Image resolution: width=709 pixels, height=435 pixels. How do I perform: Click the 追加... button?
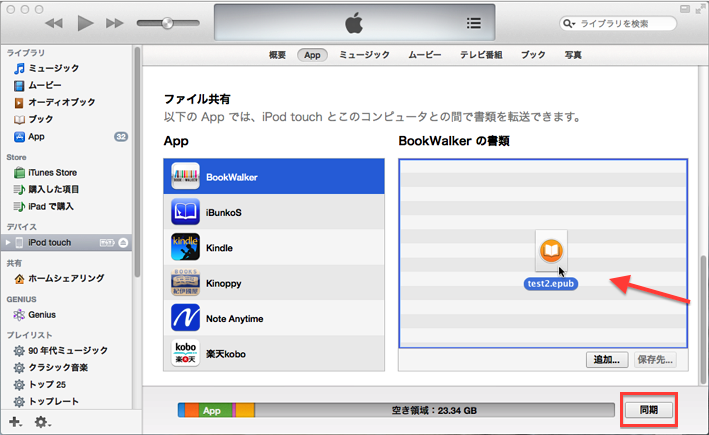[607, 360]
